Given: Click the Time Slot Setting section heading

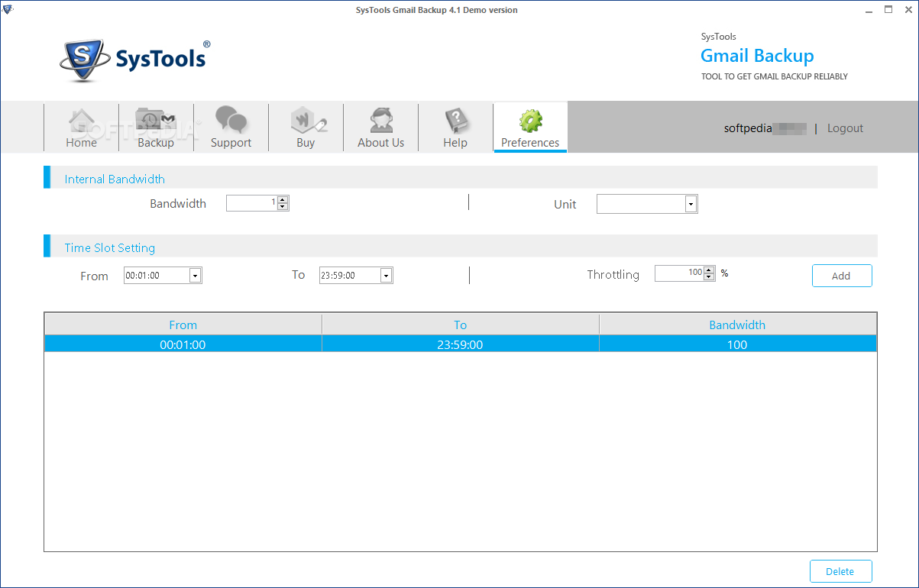Looking at the screenshot, I should click(110, 247).
